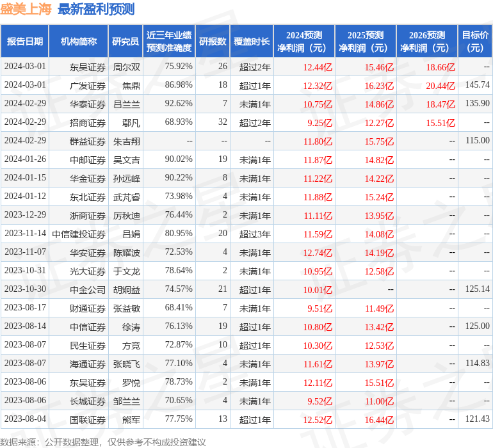493x448 pixels.
Task: Click researcher name 吴文吉
Action: (126, 160)
